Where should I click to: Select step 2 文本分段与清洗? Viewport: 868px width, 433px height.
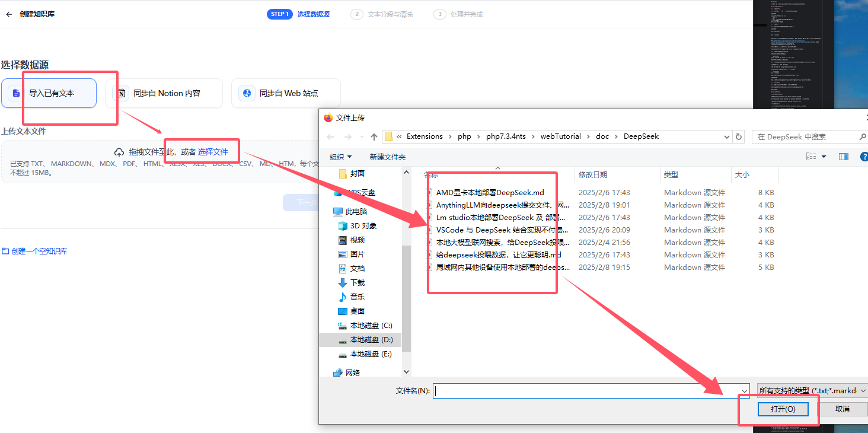pos(381,14)
